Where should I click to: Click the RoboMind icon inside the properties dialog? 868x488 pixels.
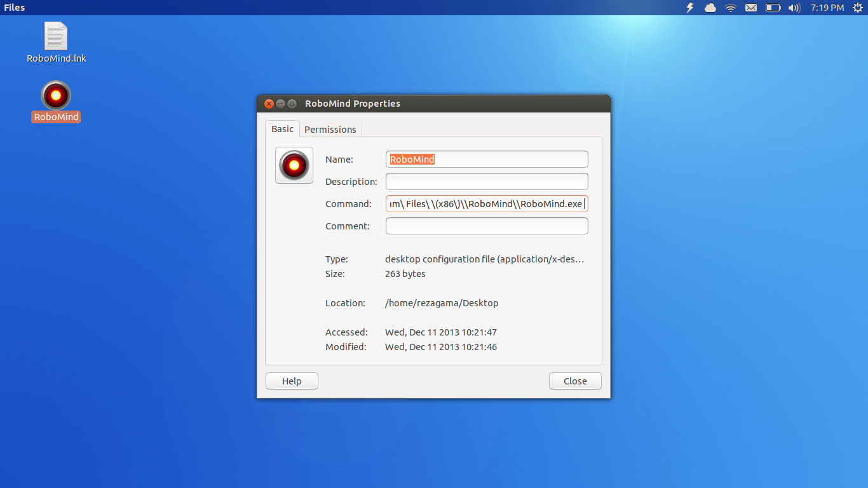294,165
